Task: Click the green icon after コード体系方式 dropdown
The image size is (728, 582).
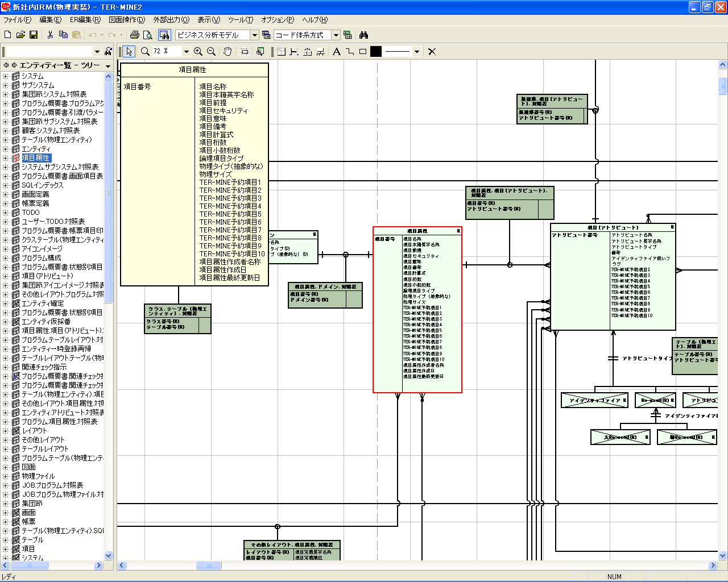Action: [x=348, y=35]
